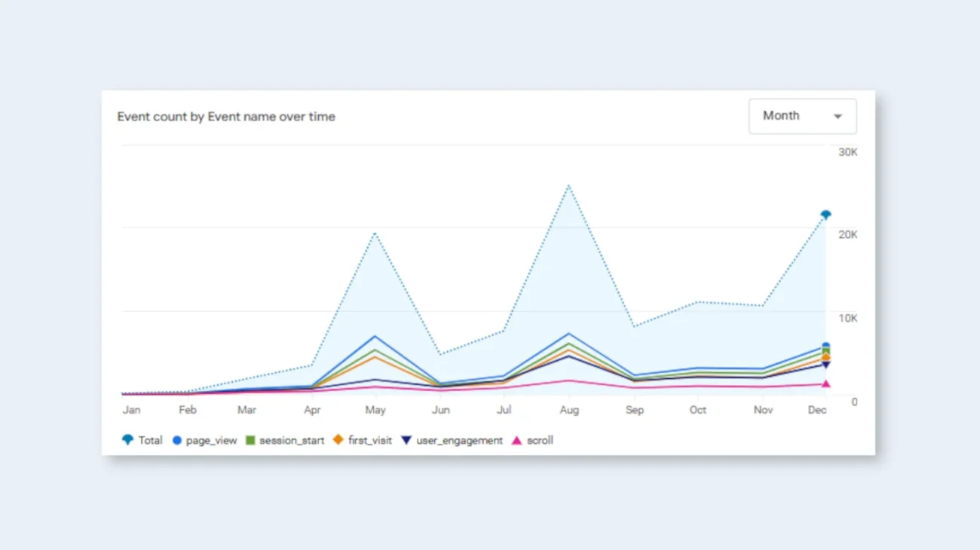980x550 pixels.
Task: Click the Nov label on x-axis
Action: 764,410
